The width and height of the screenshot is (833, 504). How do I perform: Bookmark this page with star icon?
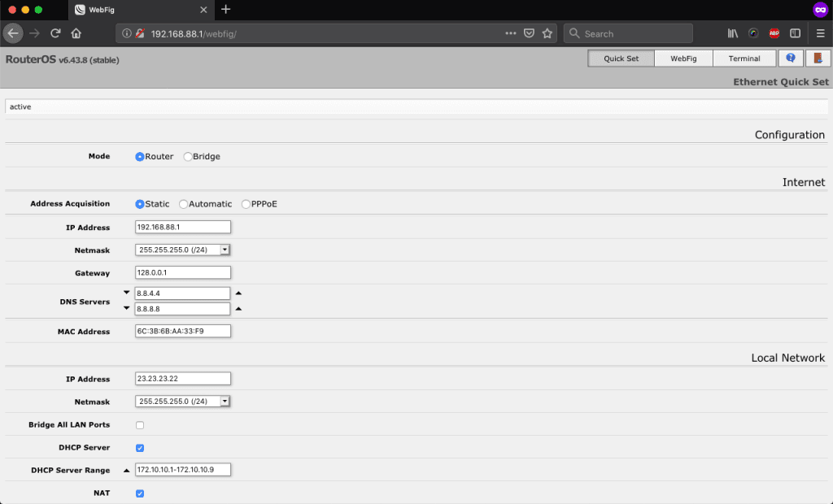point(547,33)
